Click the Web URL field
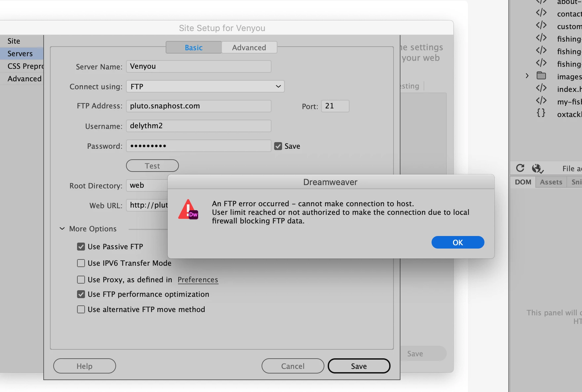The image size is (582, 392). (x=147, y=205)
